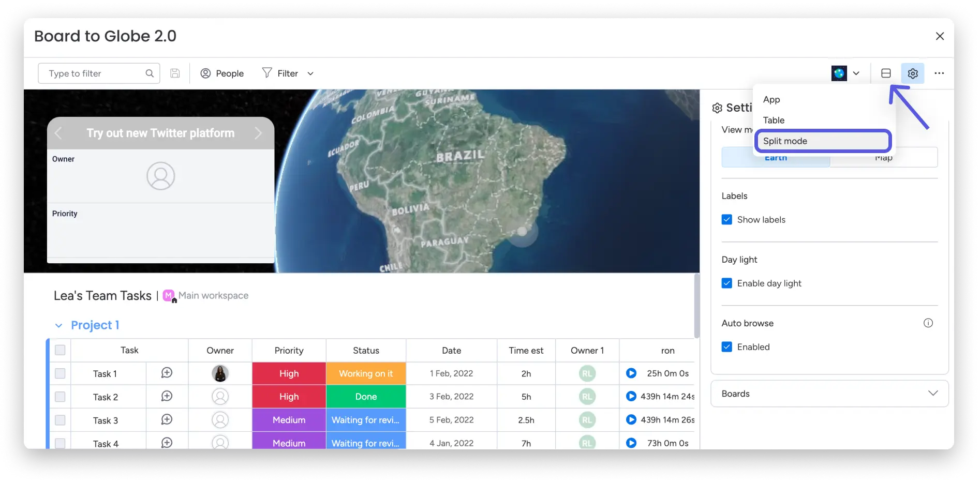Open the Task 3 name cell

pyautogui.click(x=106, y=420)
